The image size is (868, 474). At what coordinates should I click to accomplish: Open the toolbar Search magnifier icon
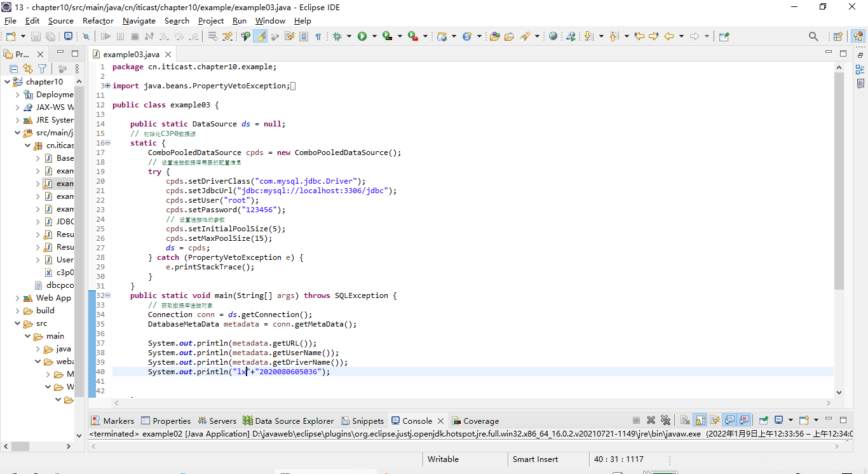[x=813, y=36]
